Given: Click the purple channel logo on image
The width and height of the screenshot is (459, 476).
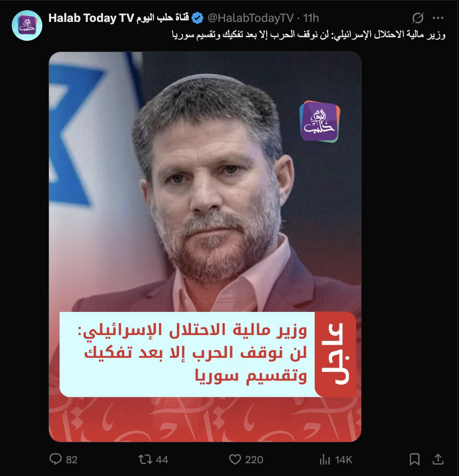Looking at the screenshot, I should click(320, 121).
